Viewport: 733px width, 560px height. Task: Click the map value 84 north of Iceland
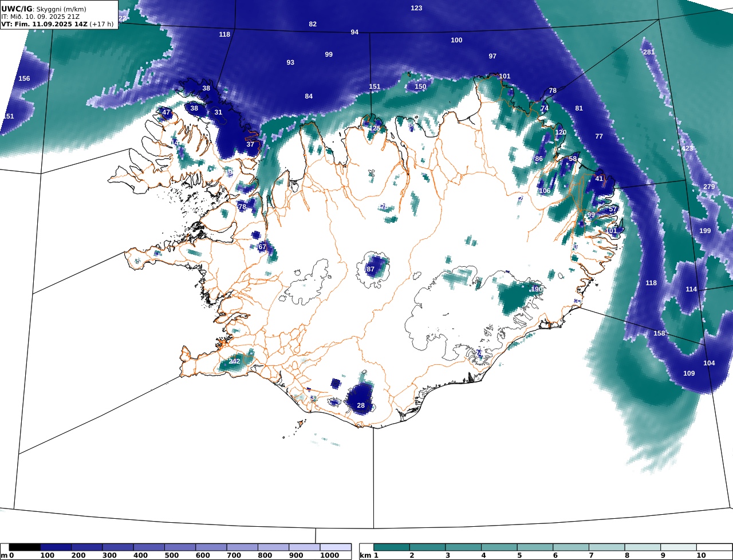(309, 96)
